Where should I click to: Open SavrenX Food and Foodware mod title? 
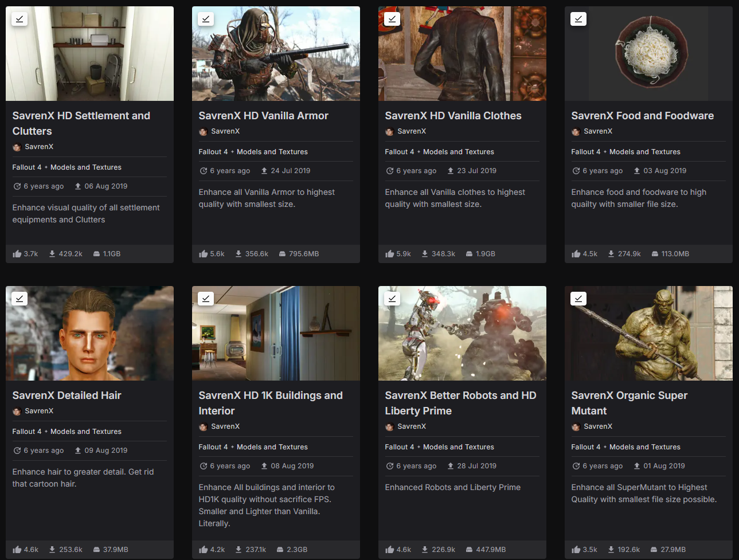642,116
